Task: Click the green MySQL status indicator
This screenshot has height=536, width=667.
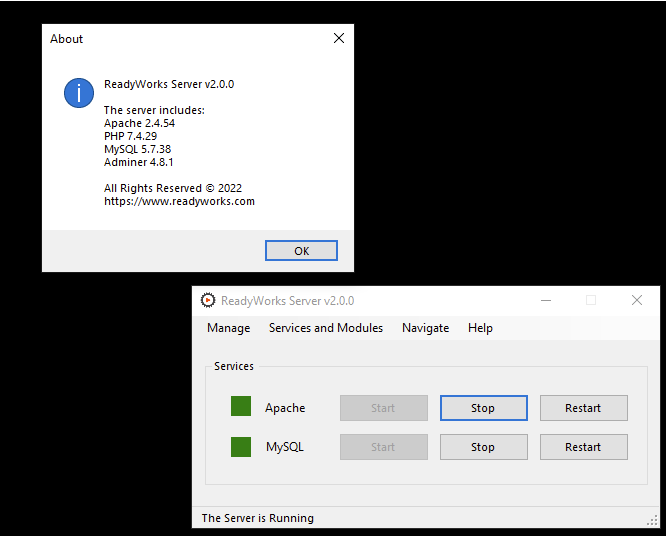Action: (241, 446)
